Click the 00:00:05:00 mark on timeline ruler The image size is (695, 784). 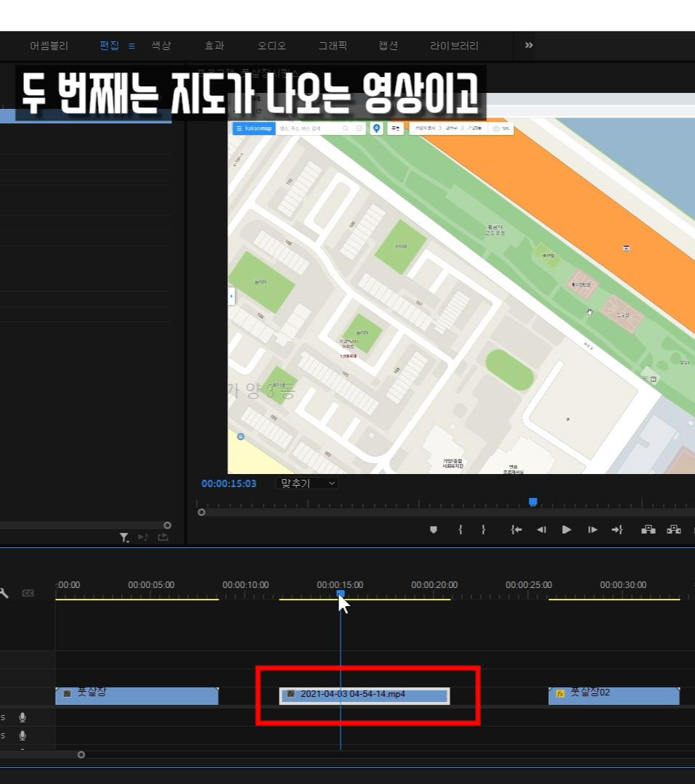coord(151,584)
